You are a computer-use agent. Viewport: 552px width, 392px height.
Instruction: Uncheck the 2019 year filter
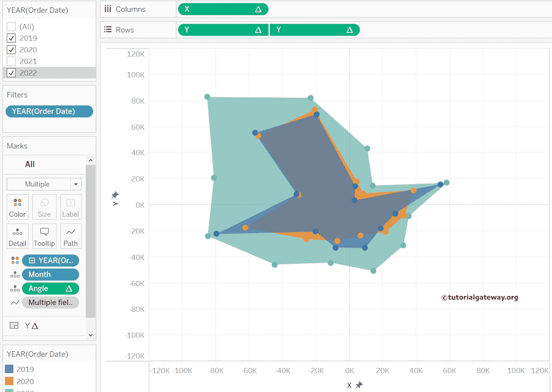[x=11, y=38]
